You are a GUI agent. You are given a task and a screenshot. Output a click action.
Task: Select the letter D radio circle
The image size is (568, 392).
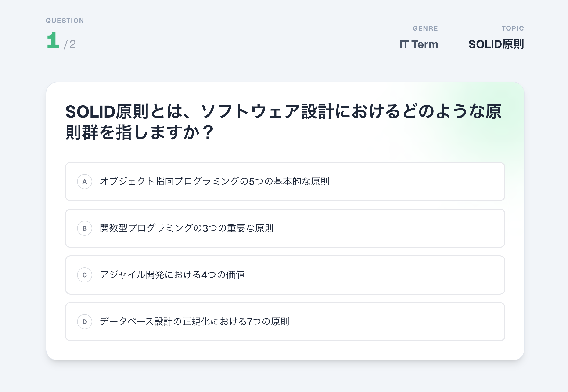[85, 321]
